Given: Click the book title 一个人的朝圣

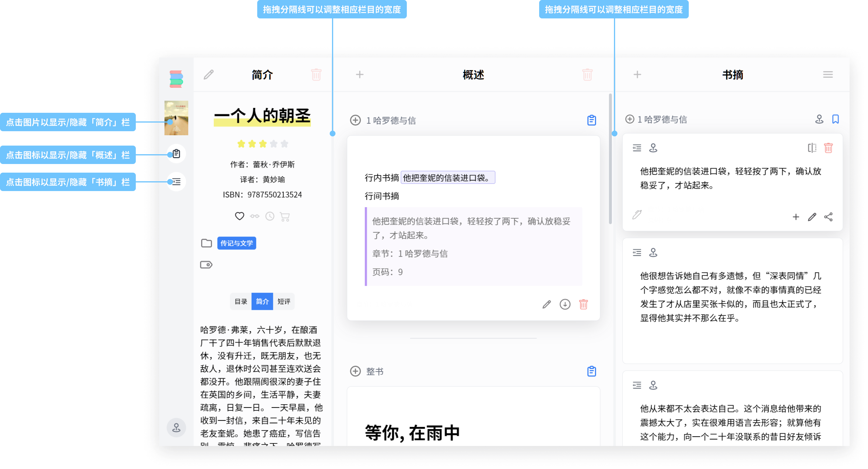Looking at the screenshot, I should (x=262, y=116).
